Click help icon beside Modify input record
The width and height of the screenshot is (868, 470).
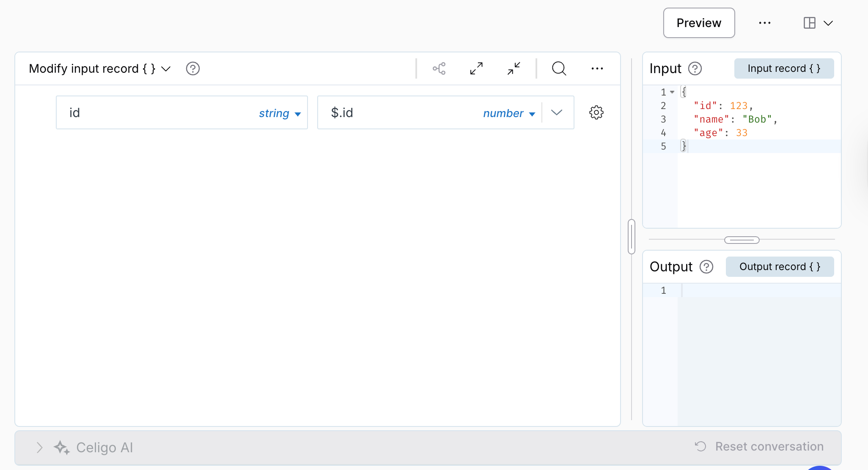(x=193, y=68)
